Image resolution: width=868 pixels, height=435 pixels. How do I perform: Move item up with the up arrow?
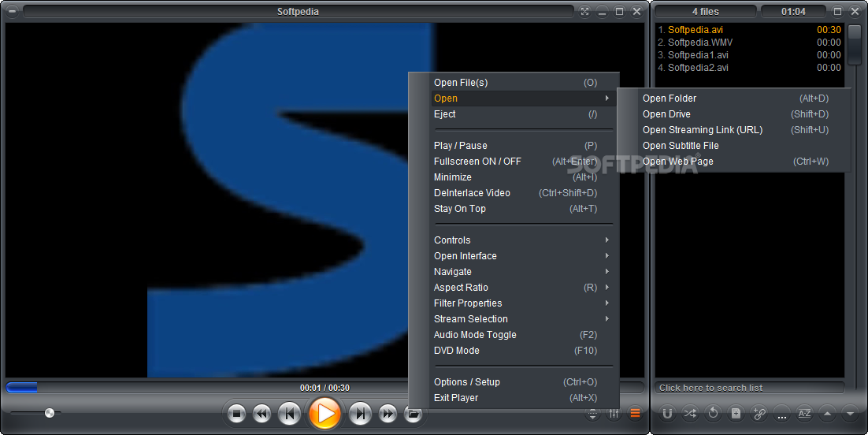(827, 414)
